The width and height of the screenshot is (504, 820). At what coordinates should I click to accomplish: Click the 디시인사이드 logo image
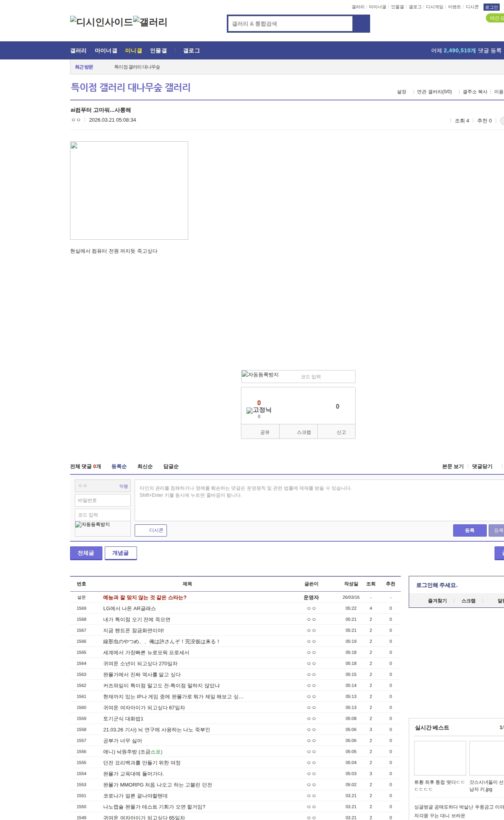[x=102, y=22]
